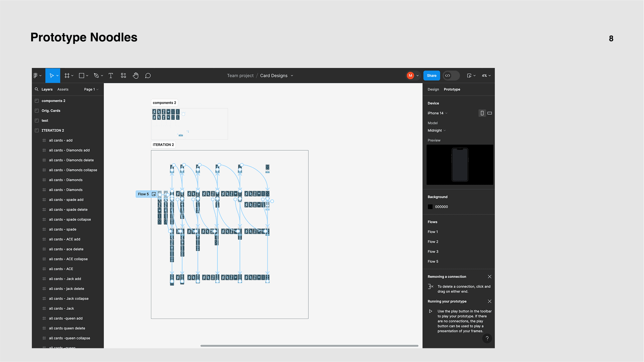Select landscape device orientation
The width and height of the screenshot is (644, 362).
(x=489, y=113)
